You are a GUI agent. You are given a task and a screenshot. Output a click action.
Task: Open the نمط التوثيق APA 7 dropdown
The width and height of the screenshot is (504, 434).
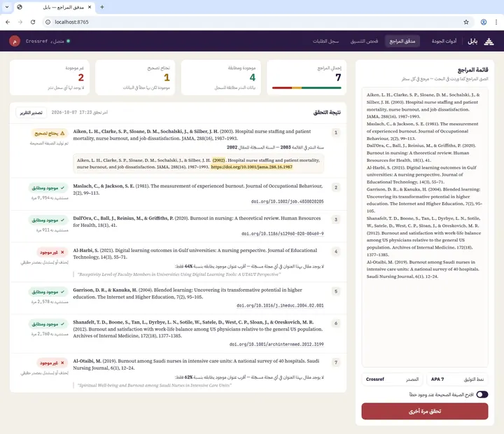[457, 379]
